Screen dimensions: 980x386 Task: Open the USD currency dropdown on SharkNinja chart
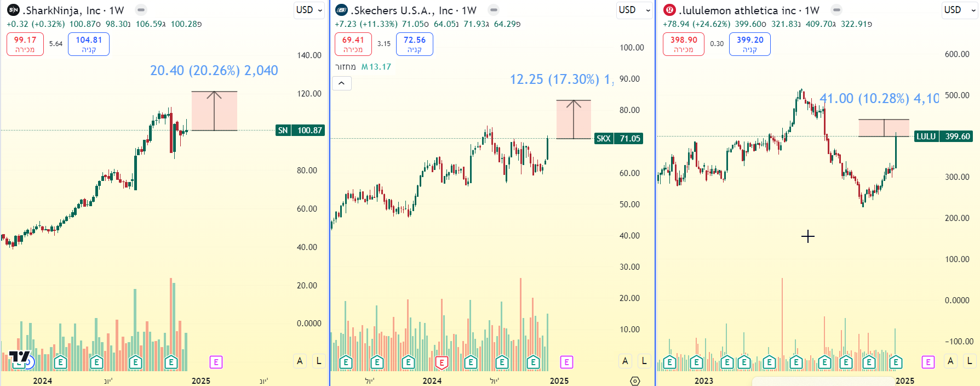pos(308,9)
